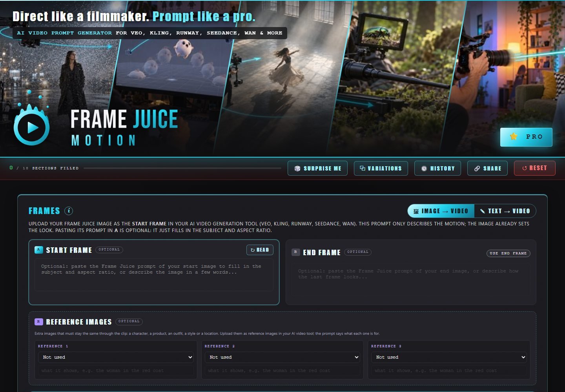Click the Variations stacked squares icon
The image size is (565, 392).
point(363,168)
